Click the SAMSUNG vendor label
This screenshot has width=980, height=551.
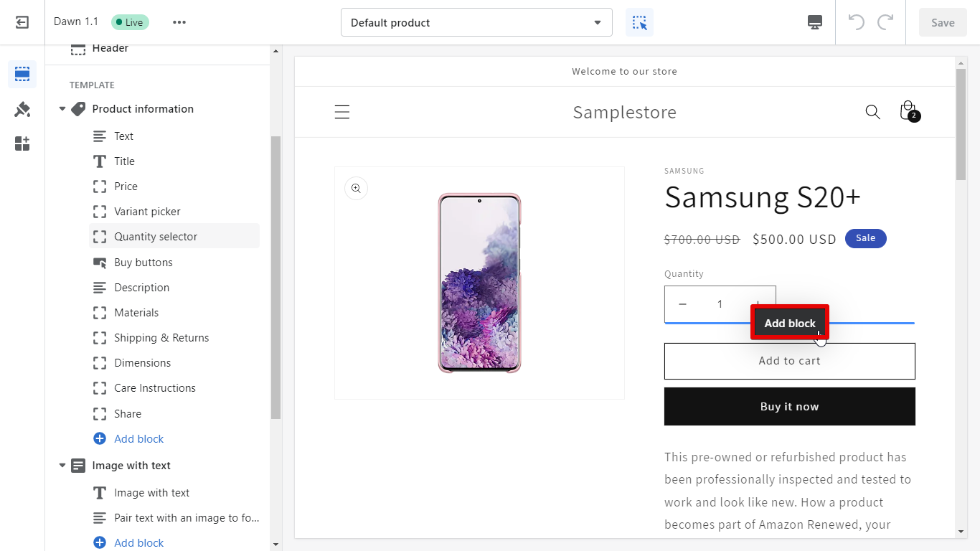(x=684, y=171)
